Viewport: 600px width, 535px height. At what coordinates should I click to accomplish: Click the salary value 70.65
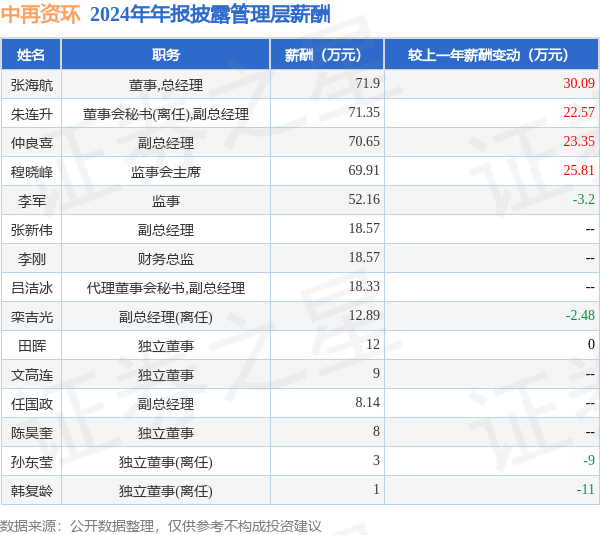(364, 141)
